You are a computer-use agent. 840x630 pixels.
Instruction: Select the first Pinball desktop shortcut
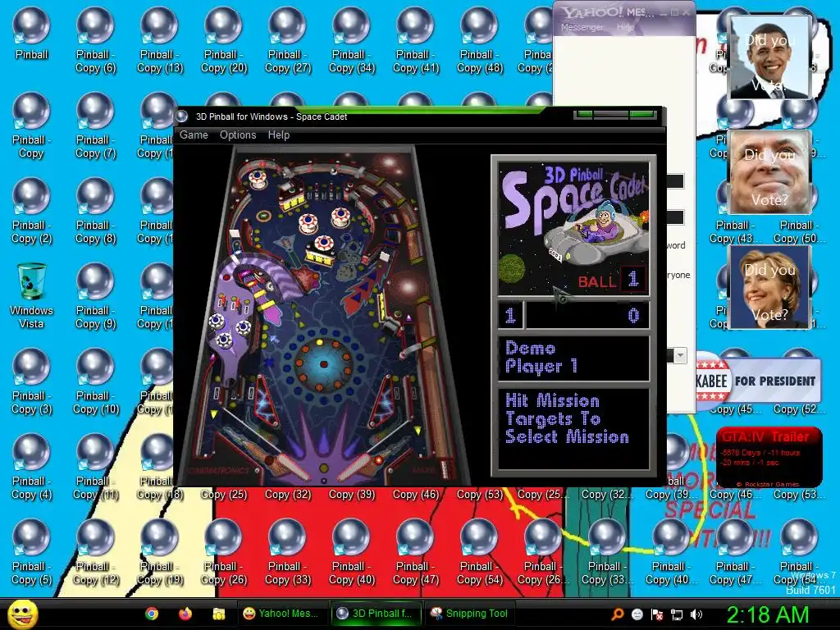click(31, 34)
